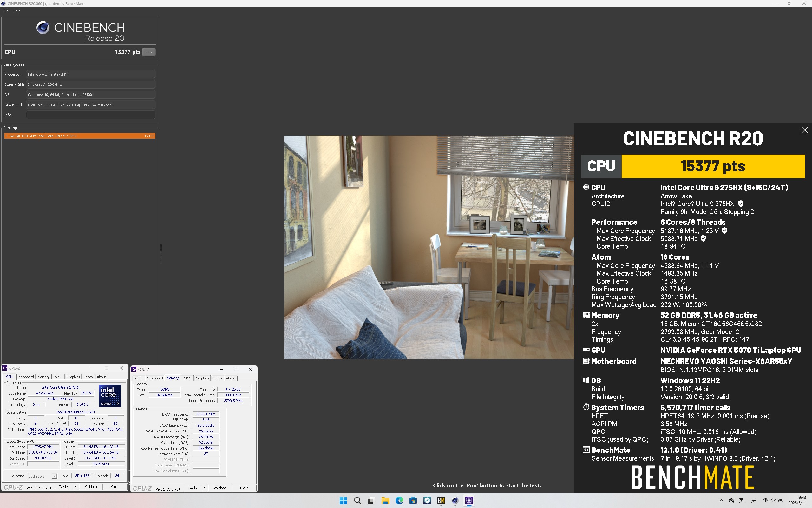
Task: Click Close button in right CPU-Z window
Action: [244, 488]
